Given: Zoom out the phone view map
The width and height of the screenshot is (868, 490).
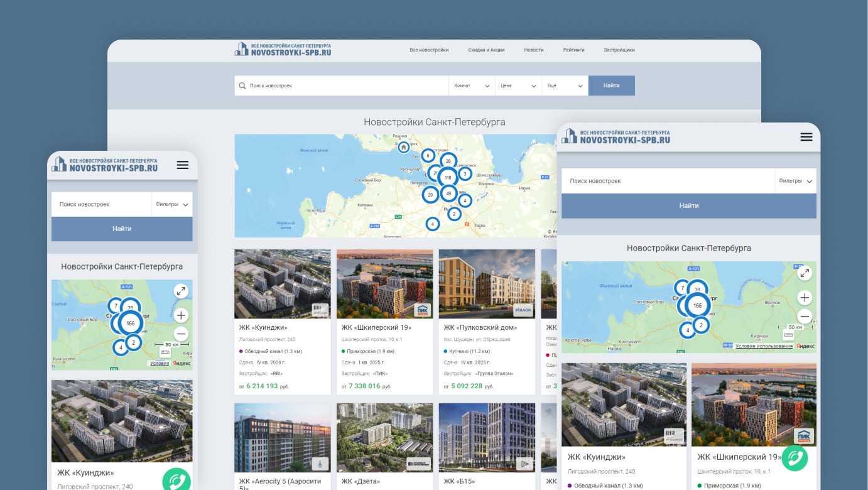Looking at the screenshot, I should [x=181, y=334].
